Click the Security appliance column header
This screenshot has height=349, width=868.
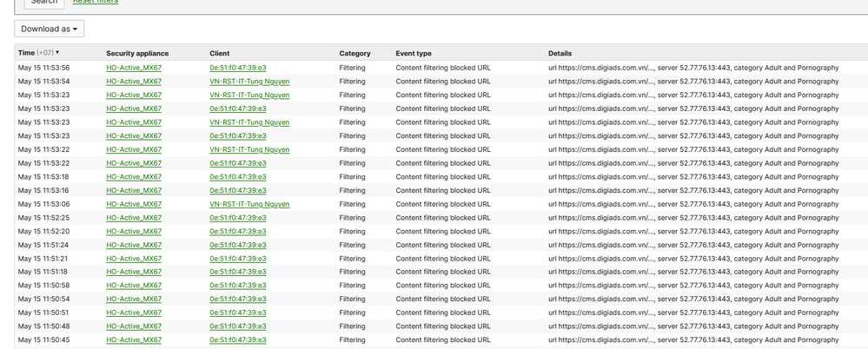[137, 54]
